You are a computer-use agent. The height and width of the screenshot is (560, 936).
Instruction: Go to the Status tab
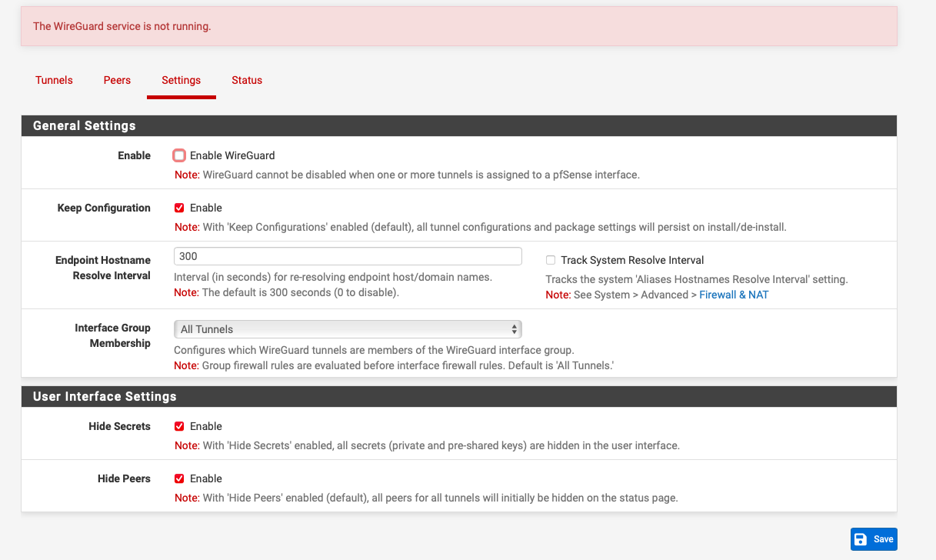[247, 80]
